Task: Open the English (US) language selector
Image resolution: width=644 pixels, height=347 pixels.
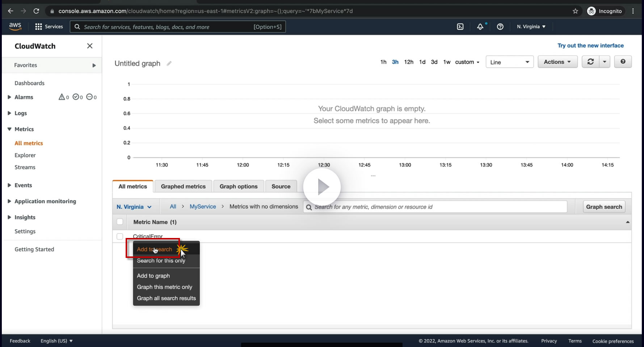Action: pyautogui.click(x=57, y=341)
